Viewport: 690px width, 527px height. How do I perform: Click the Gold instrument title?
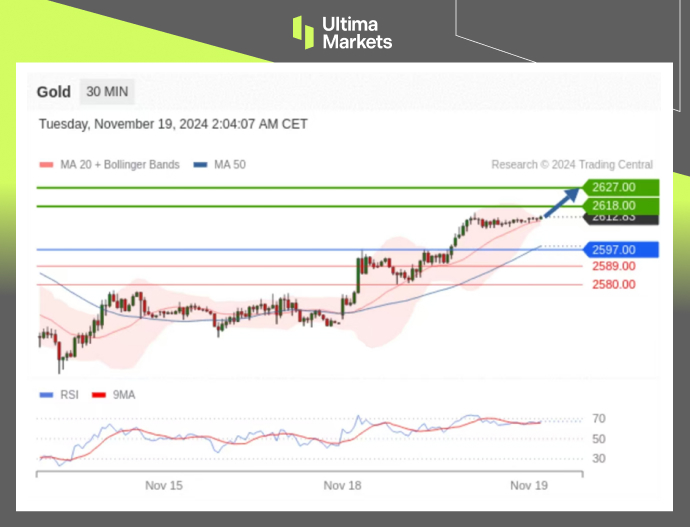pos(54,92)
